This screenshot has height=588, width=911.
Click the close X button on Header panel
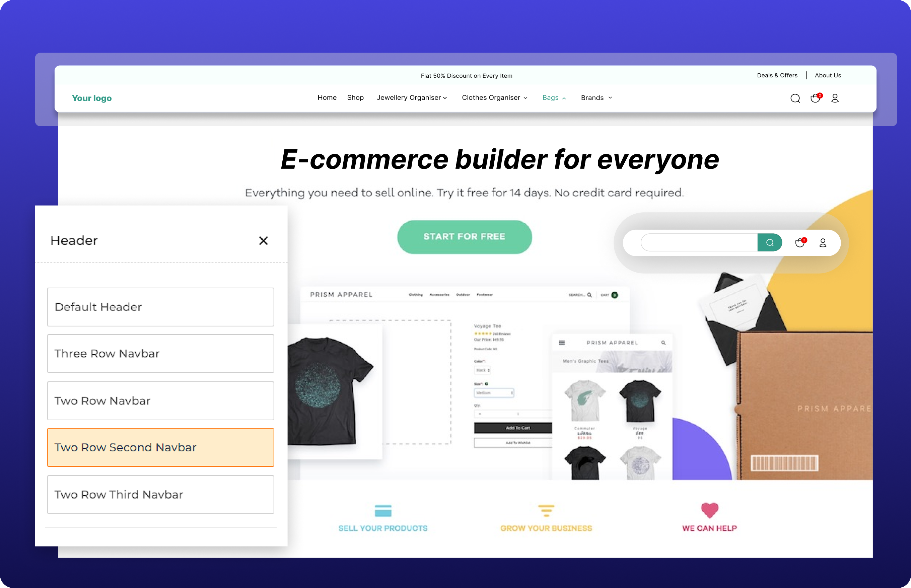(x=264, y=241)
